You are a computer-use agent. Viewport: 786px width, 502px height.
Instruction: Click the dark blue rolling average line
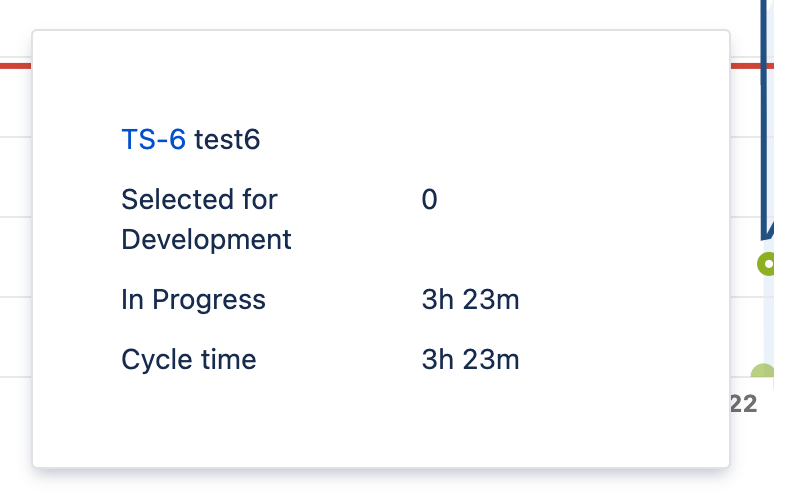[x=766, y=120]
